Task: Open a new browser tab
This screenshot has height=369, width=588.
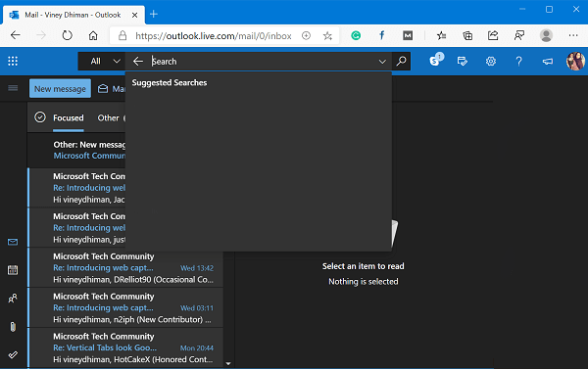Action: point(154,15)
